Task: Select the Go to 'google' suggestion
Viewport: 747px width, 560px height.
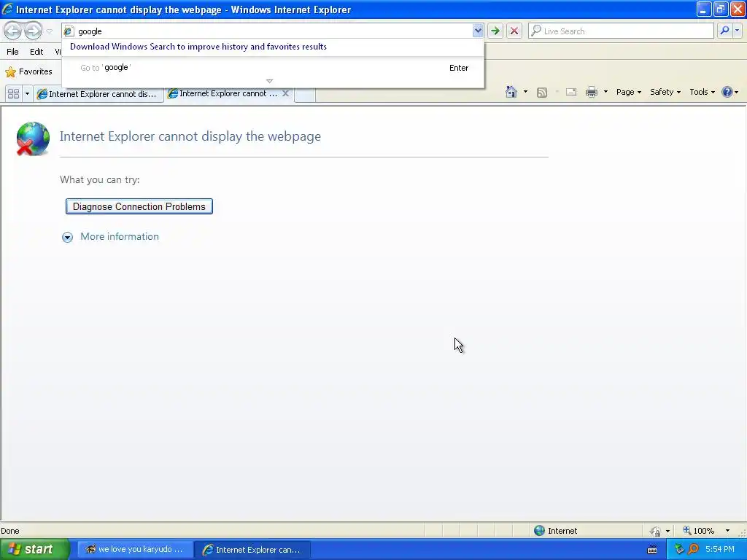Action: (274, 68)
